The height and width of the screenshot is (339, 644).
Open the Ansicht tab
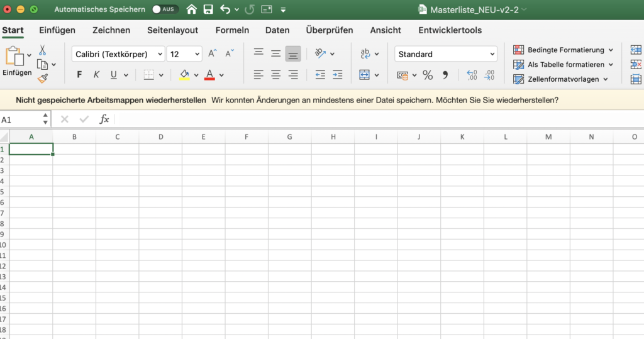pyautogui.click(x=386, y=30)
